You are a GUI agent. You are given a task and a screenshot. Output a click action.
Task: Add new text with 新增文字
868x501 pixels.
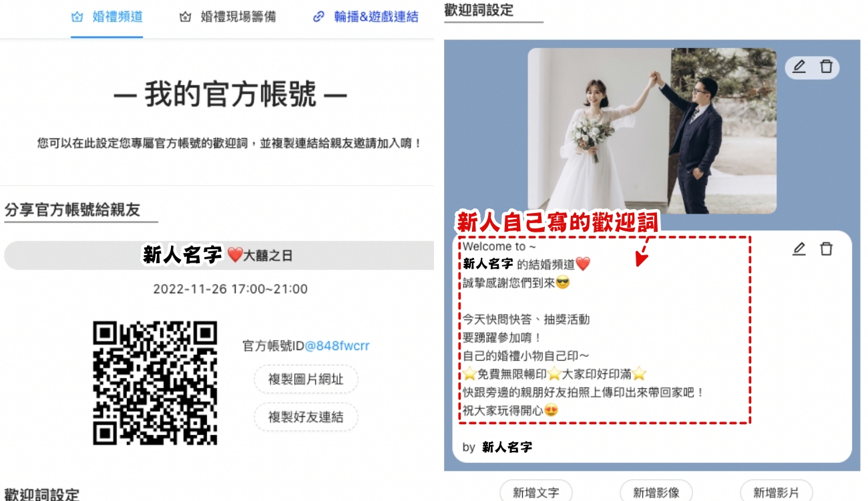[x=536, y=493]
